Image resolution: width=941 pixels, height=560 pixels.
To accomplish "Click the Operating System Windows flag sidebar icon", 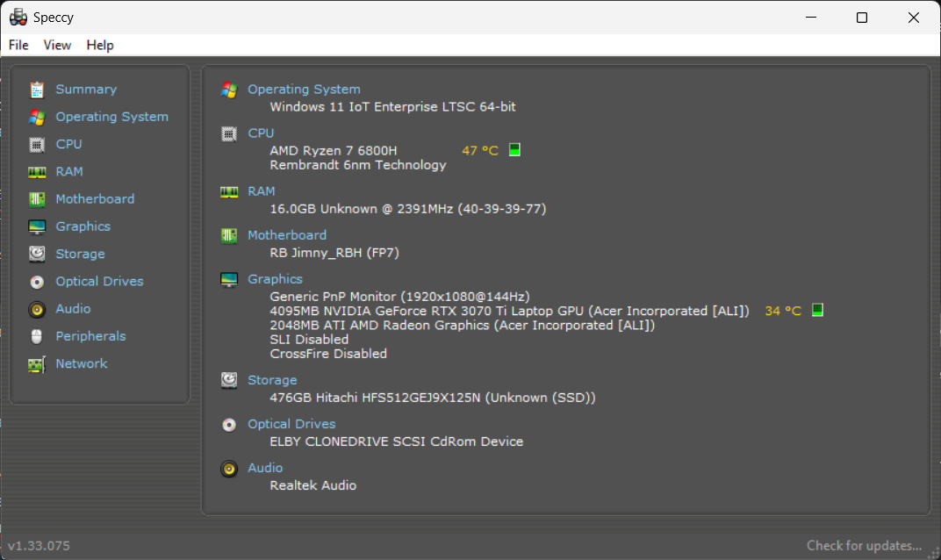I will click(x=37, y=117).
